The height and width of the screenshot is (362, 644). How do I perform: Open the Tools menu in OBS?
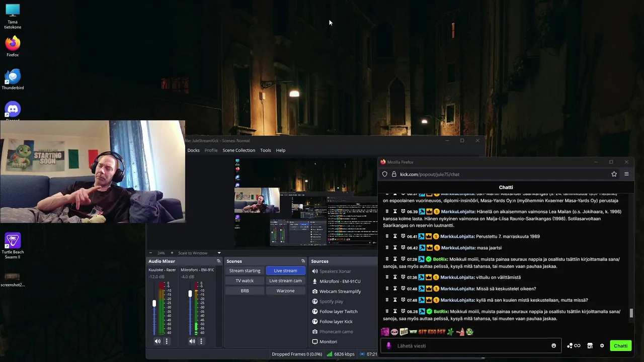[265, 150]
